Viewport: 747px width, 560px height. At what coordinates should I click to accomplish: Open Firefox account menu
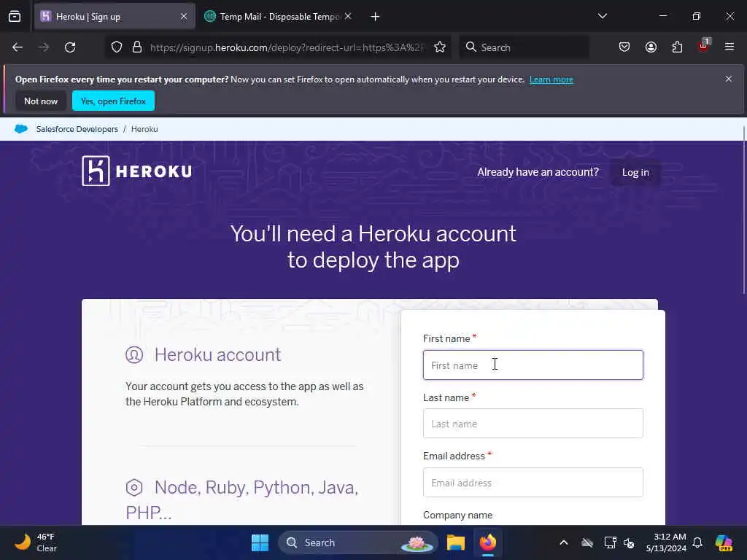pos(651,47)
